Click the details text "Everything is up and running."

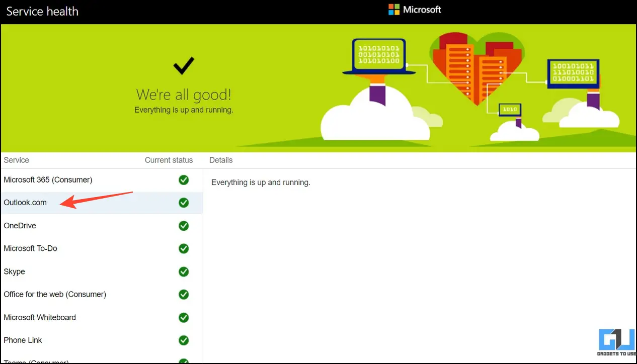point(261,183)
